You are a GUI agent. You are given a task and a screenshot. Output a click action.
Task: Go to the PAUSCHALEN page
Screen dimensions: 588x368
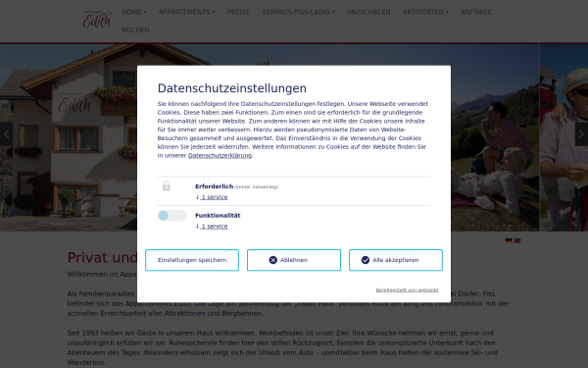tap(368, 12)
